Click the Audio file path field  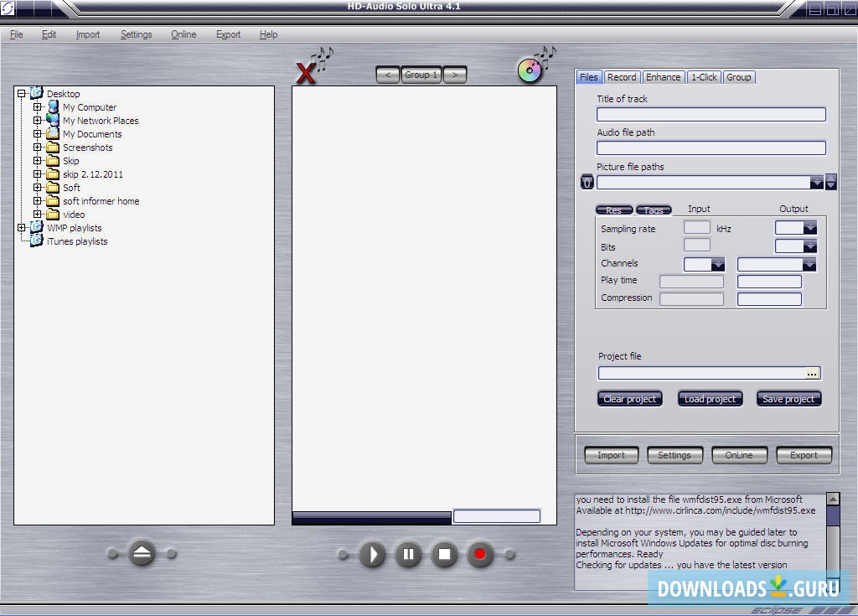pyautogui.click(x=711, y=148)
